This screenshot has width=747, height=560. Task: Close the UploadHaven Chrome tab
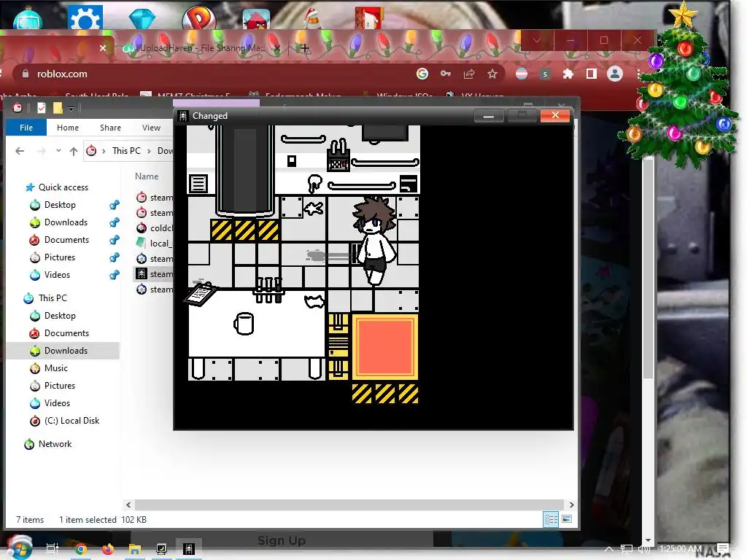click(x=276, y=47)
